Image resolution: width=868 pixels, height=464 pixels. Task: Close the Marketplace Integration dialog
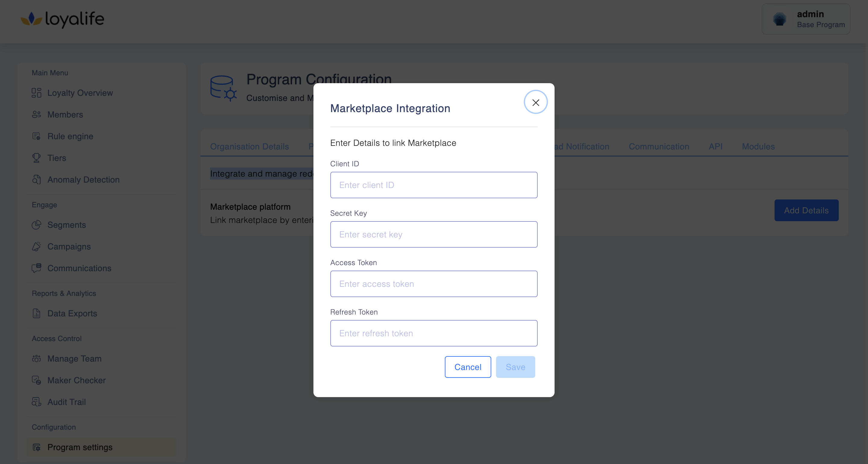pos(536,102)
